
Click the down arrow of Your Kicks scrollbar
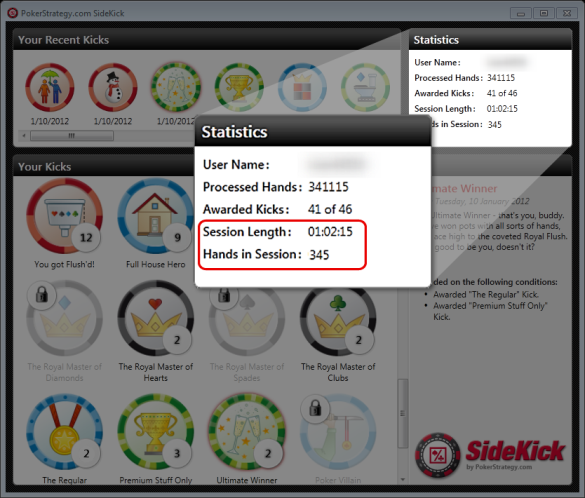click(x=403, y=480)
